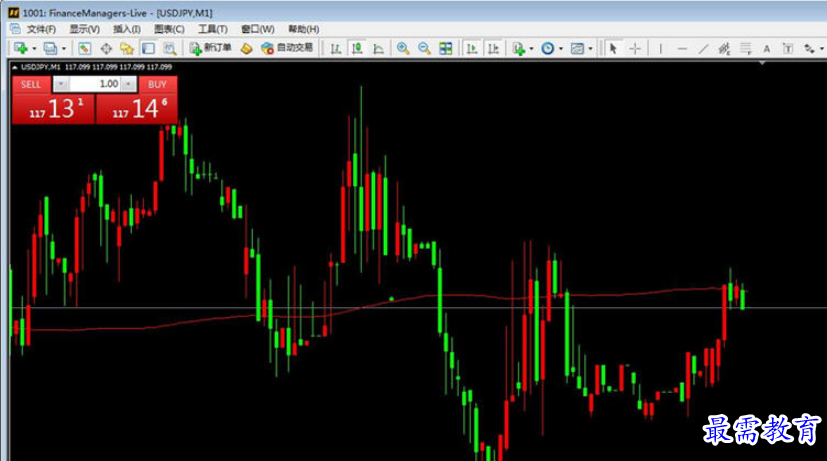Click the SELL button
The width and height of the screenshot is (827, 461).
tap(31, 84)
